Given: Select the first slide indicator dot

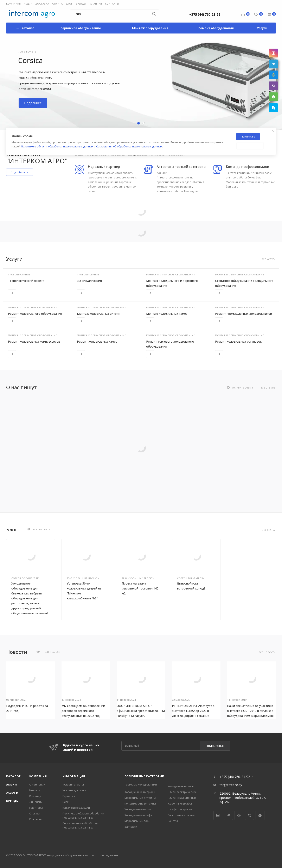Looking at the screenshot, I should tap(138, 123).
